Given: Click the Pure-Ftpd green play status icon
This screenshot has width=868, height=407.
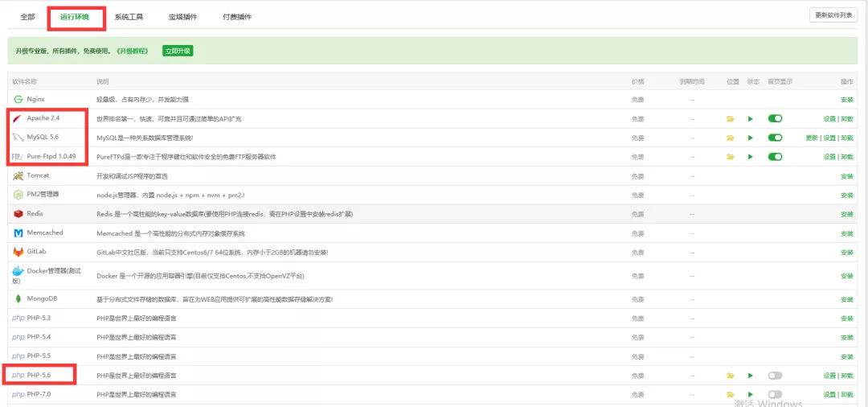Looking at the screenshot, I should pyautogui.click(x=750, y=158).
